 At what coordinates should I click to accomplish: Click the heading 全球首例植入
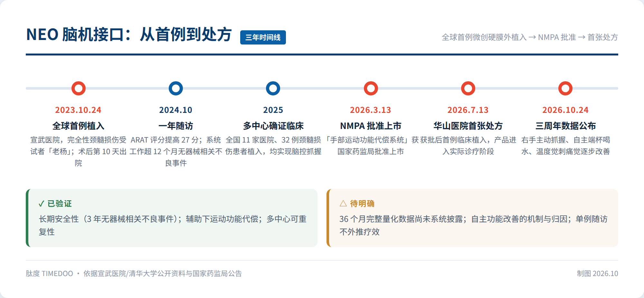click(78, 126)
